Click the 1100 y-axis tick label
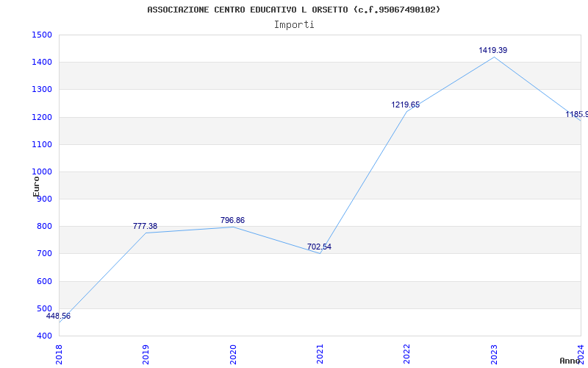 pyautogui.click(x=42, y=144)
